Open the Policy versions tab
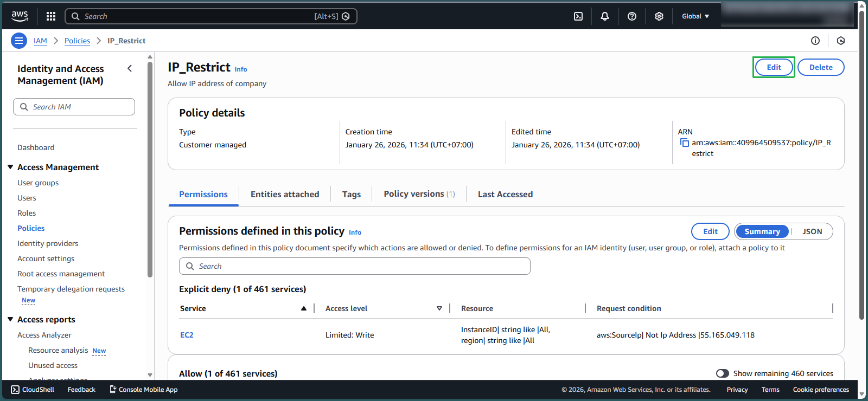Viewport: 868px width, 401px height. 419,194
